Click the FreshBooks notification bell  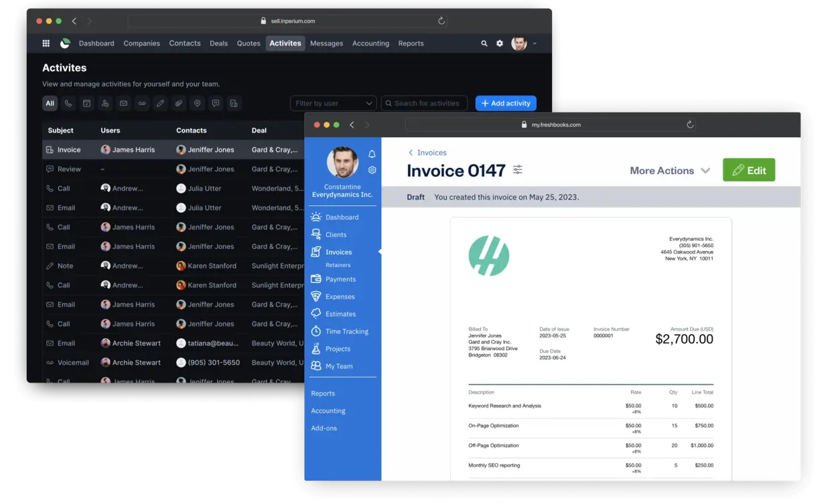pos(372,154)
